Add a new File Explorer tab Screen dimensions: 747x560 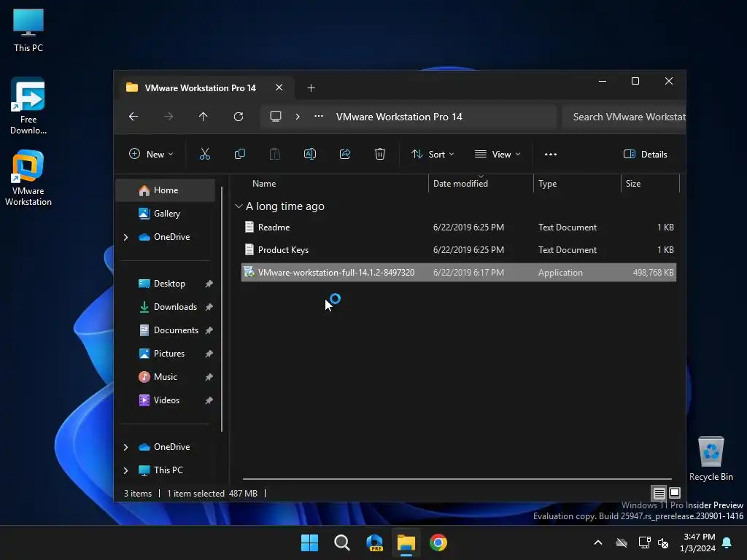click(311, 88)
